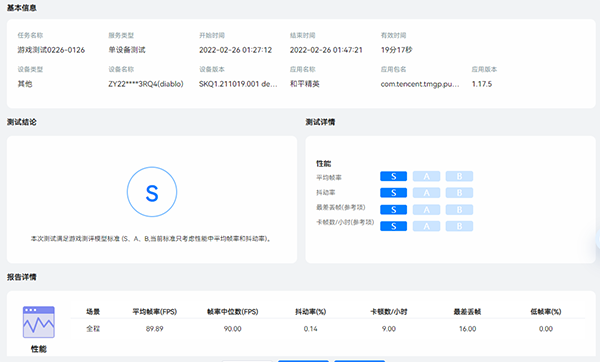This screenshot has width=600, height=362.
Task: Click the S badge for 抖动率
Action: (393, 192)
